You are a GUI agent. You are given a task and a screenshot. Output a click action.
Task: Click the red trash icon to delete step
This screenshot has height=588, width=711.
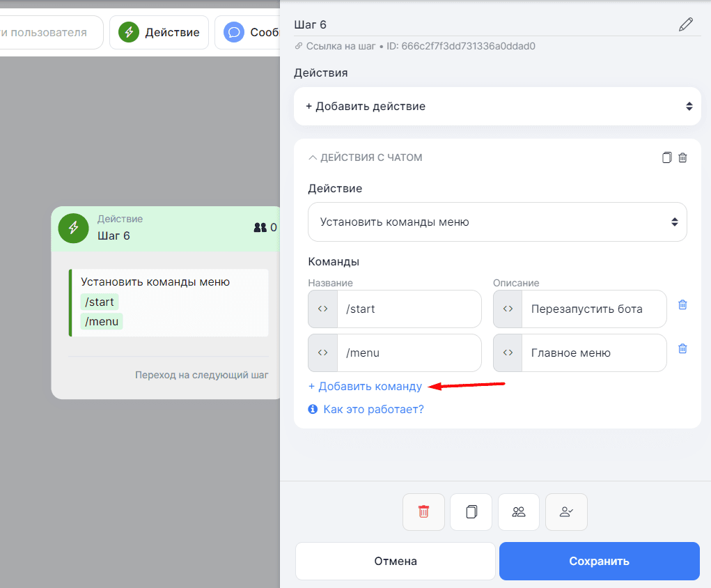pos(423,512)
